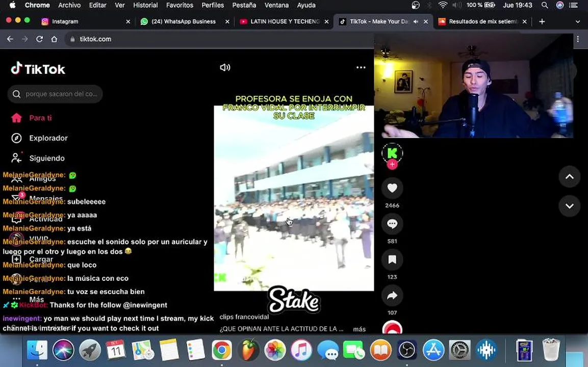Reload the TikTok page

(x=39, y=39)
